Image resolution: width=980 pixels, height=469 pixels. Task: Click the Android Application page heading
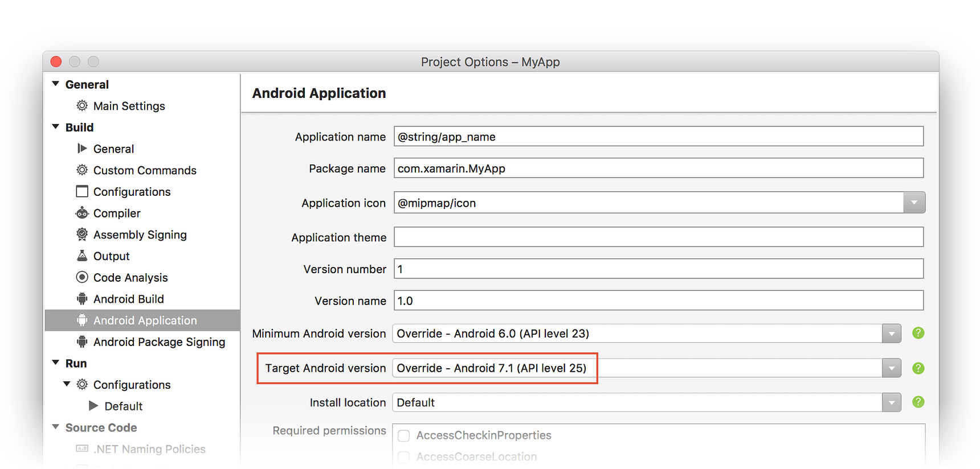click(319, 93)
